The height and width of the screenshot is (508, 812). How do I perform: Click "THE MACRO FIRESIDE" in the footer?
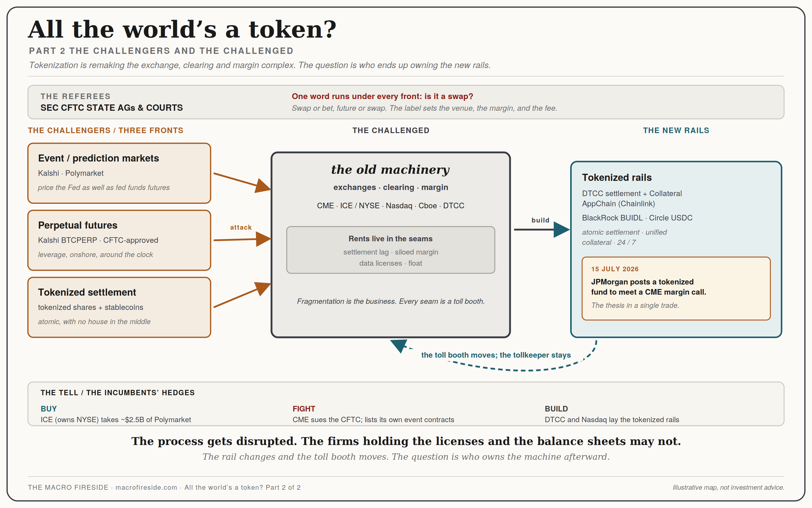click(68, 487)
